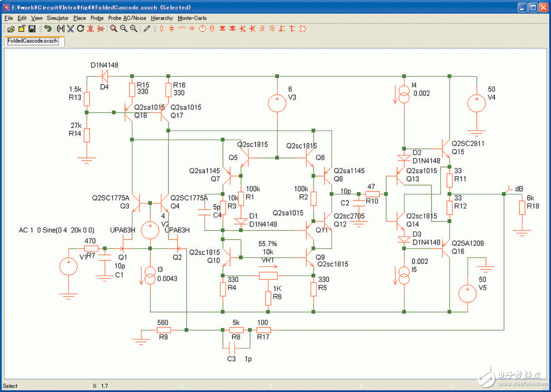Image resolution: width=551 pixels, height=392 pixels.
Task: Choose the place capacitor toolbar icon
Action: point(171,29)
